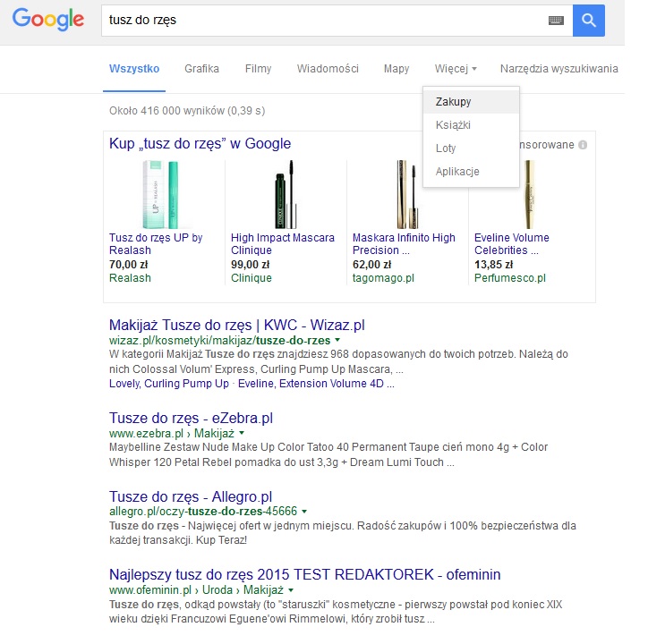Viewport: 648px width, 644px height.
Task: Switch to the Filmy tab
Action: click(x=259, y=69)
